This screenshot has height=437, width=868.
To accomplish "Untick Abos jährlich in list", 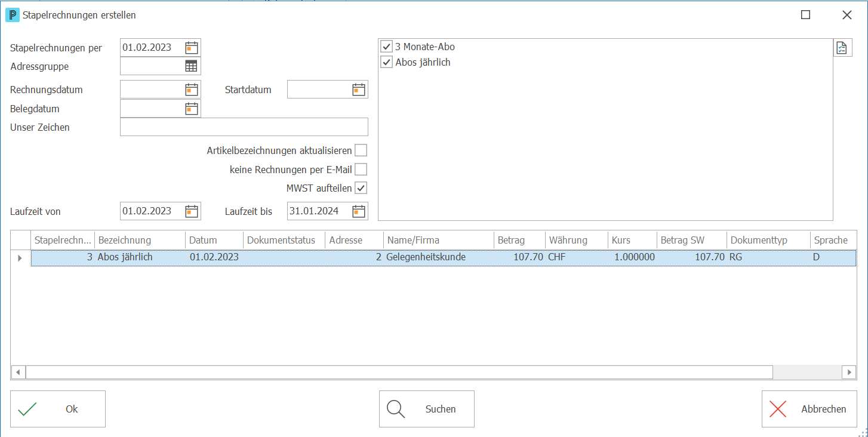I will tap(387, 62).
